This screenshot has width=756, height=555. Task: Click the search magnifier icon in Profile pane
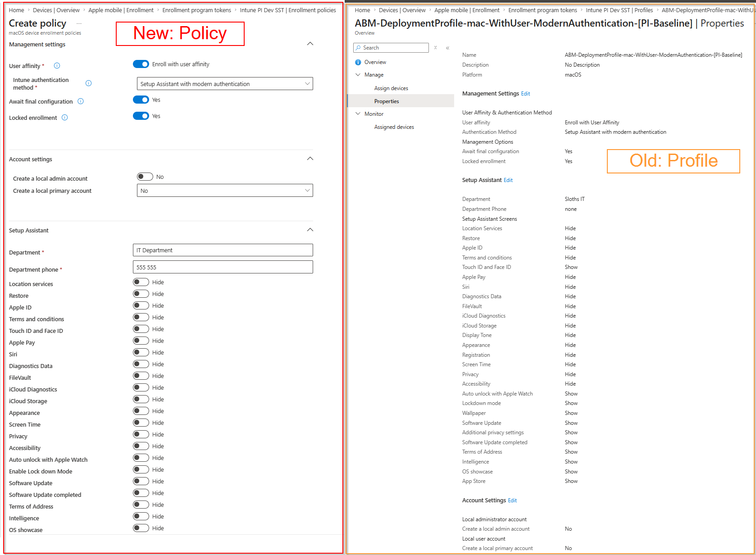coord(358,48)
